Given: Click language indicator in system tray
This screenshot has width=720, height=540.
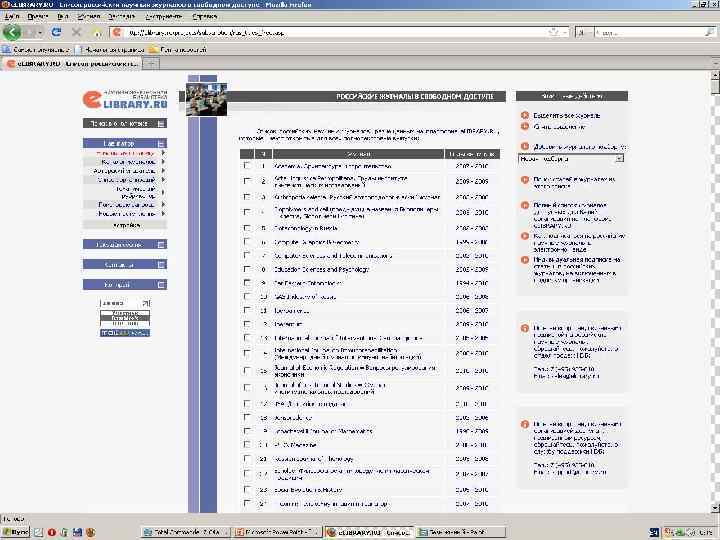Looking at the screenshot, I should (x=654, y=532).
